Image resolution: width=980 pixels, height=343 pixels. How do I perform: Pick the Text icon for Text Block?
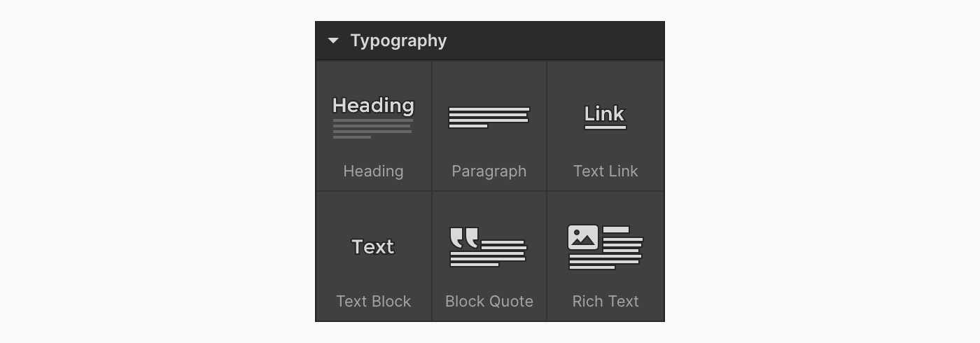[373, 246]
